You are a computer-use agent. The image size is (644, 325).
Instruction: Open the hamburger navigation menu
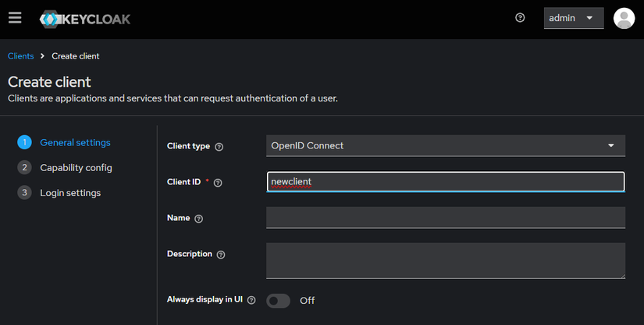point(15,18)
